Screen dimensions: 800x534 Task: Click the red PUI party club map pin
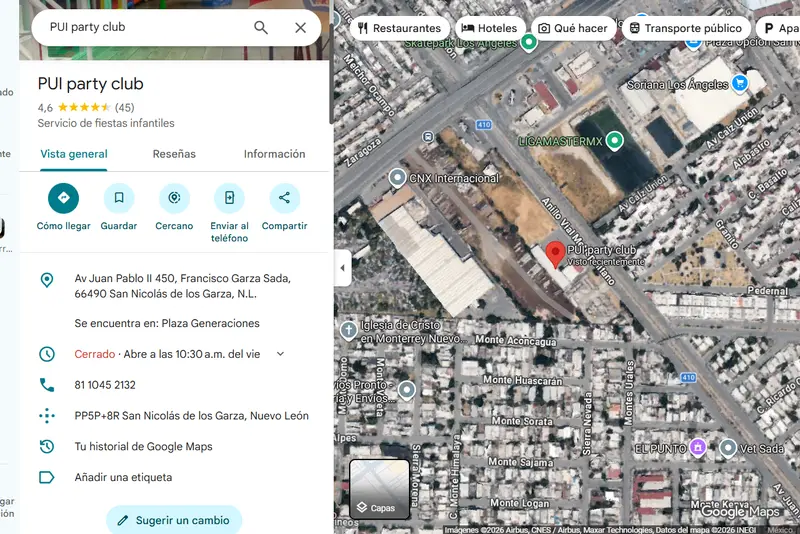coord(555,254)
